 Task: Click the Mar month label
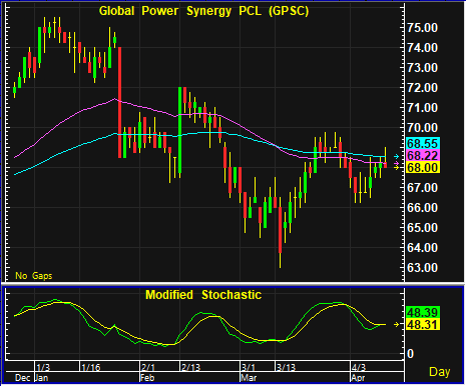(x=249, y=378)
